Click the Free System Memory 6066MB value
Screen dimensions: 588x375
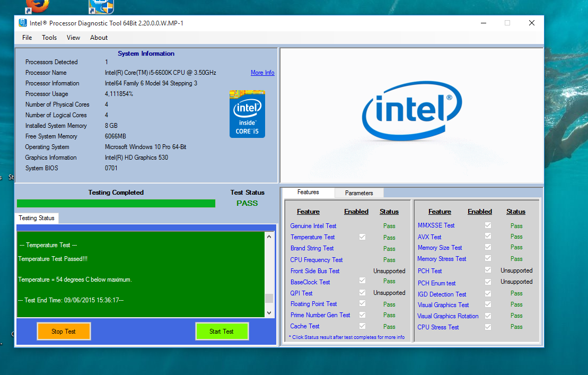[x=116, y=136]
